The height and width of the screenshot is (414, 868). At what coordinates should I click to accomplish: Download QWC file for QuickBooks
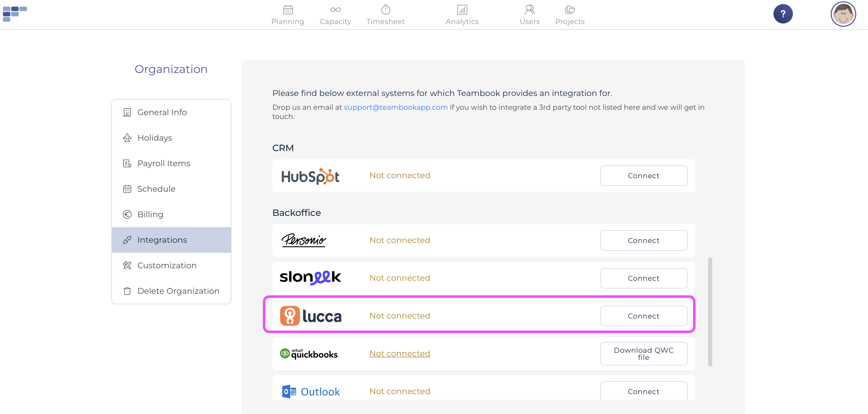[643, 354]
